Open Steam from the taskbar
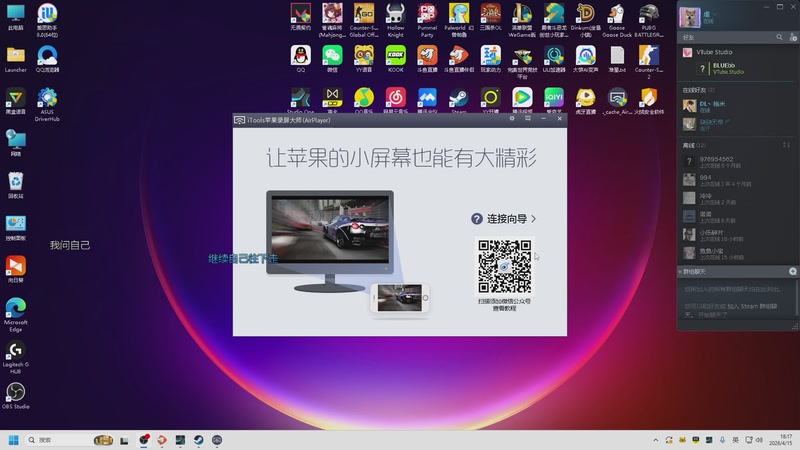Screen dimensions: 800x450 pyautogui.click(x=198, y=440)
